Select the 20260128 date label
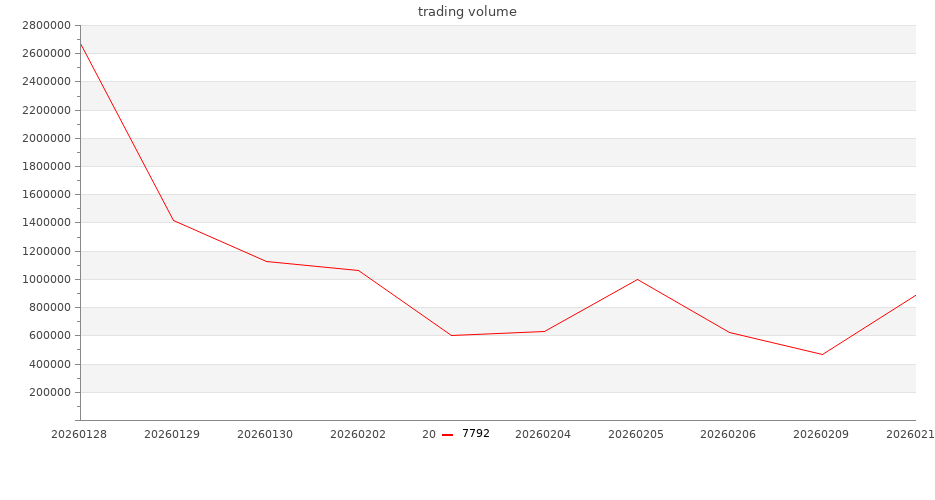935x500 pixels. click(79, 434)
